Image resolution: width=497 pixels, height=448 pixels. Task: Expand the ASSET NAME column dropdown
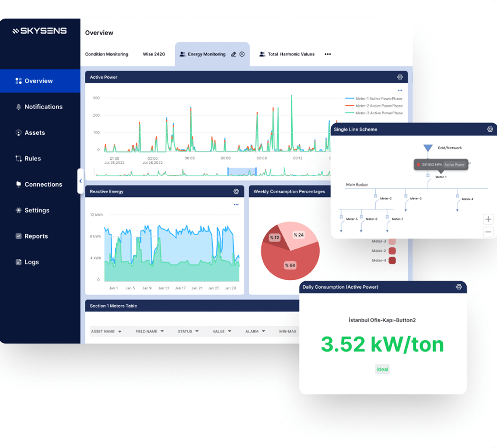pyautogui.click(x=120, y=332)
